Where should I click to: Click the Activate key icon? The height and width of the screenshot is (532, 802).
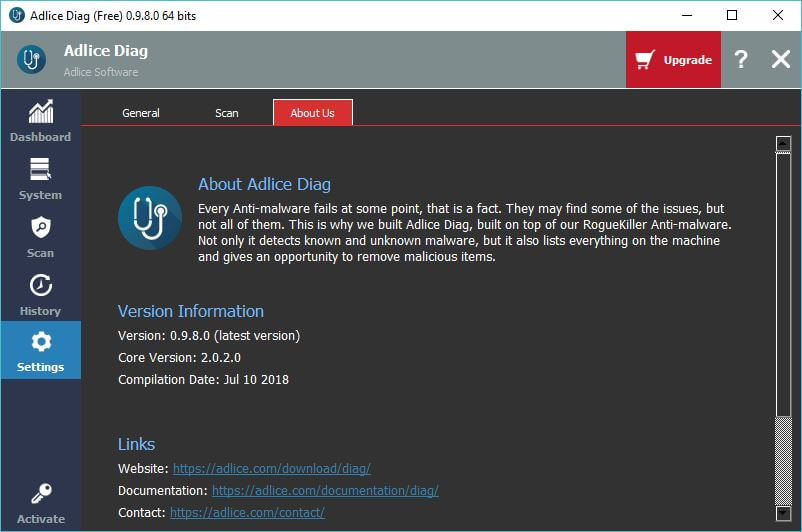tap(40, 494)
